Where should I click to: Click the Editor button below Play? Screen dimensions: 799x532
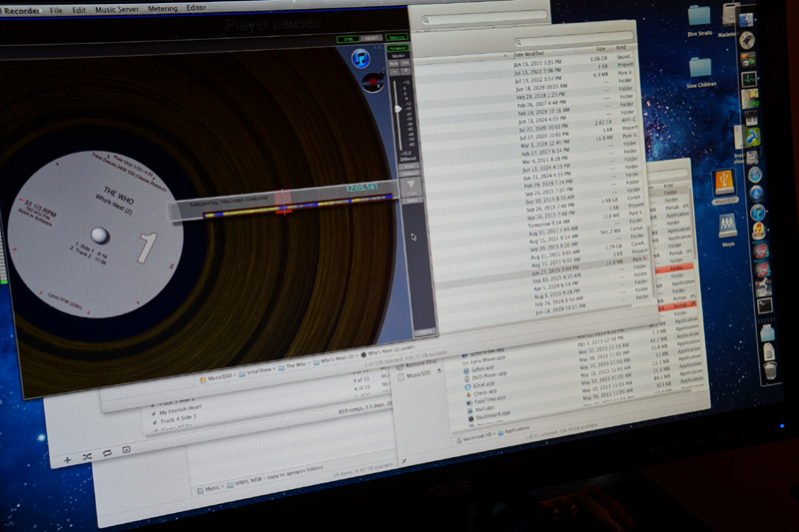pyautogui.click(x=411, y=201)
